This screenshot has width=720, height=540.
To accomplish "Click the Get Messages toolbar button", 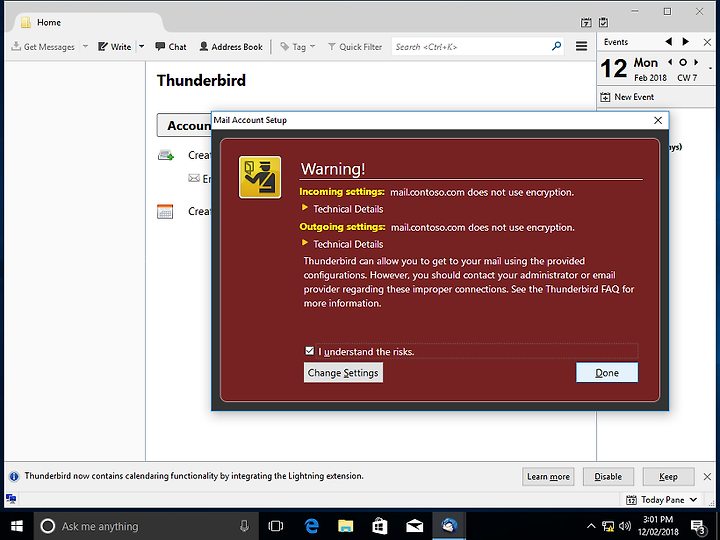I will tap(43, 47).
